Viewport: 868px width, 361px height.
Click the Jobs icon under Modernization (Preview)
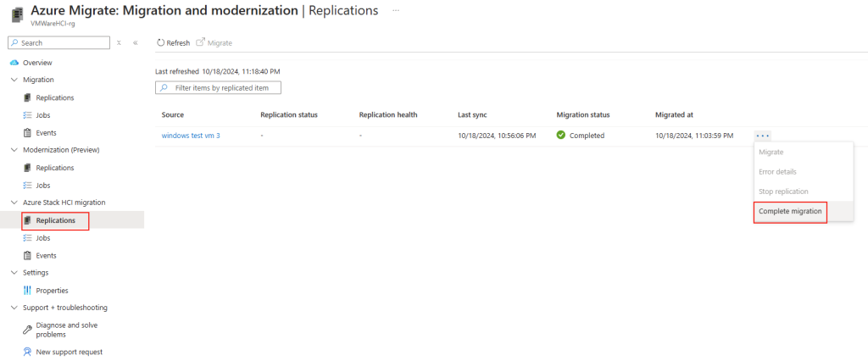click(x=27, y=186)
